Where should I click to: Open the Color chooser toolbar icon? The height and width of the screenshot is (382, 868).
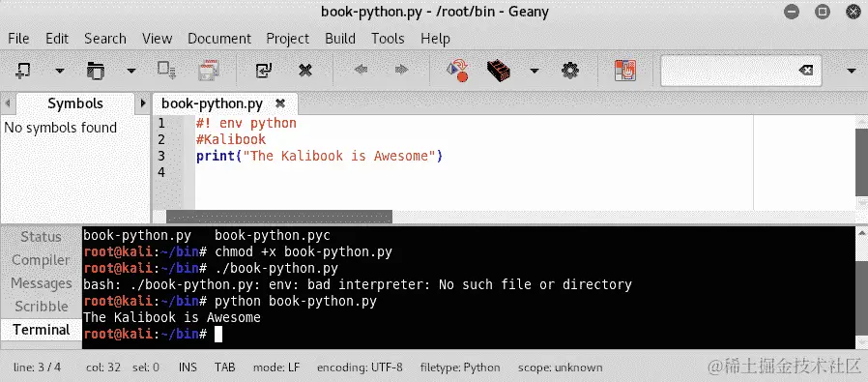[x=625, y=71]
